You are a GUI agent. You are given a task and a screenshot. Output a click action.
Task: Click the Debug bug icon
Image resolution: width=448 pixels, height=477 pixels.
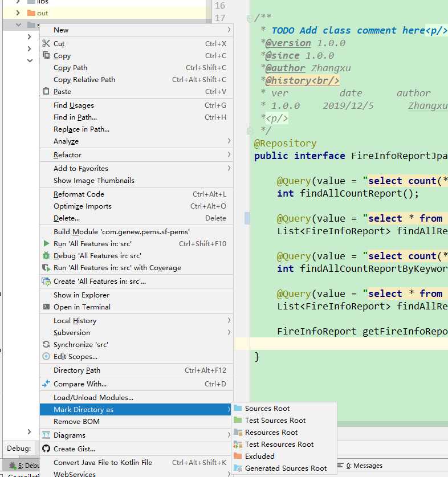click(46, 255)
